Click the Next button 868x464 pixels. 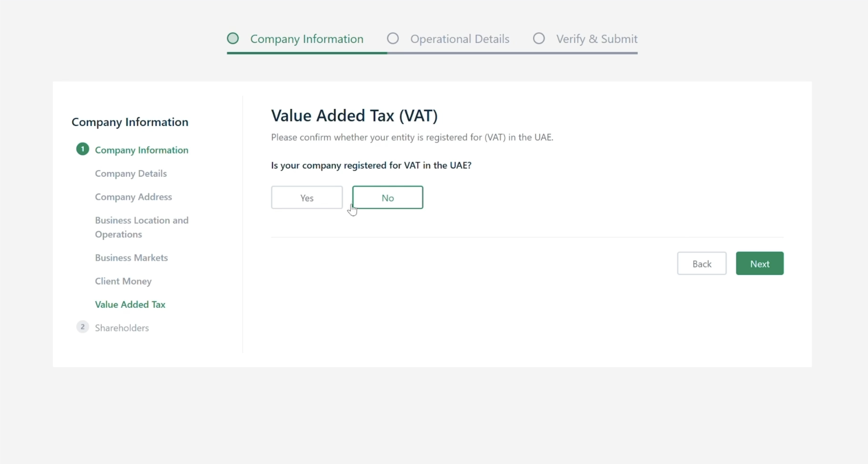click(759, 263)
